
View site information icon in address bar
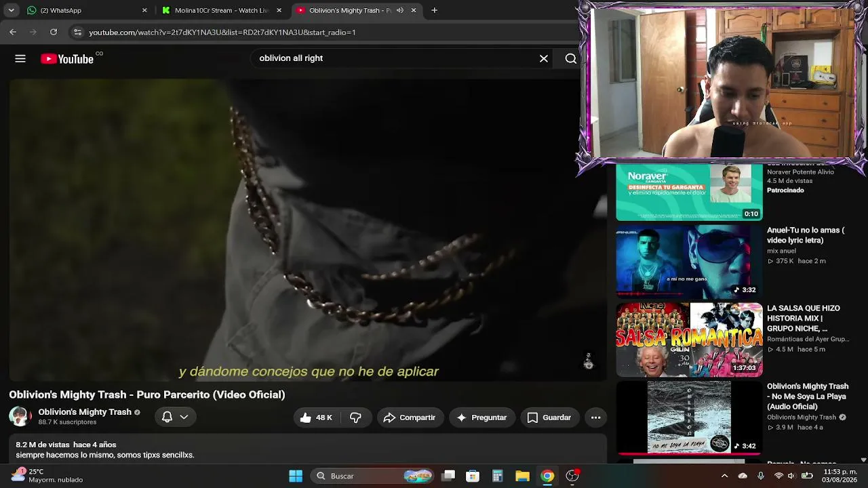coord(77,32)
